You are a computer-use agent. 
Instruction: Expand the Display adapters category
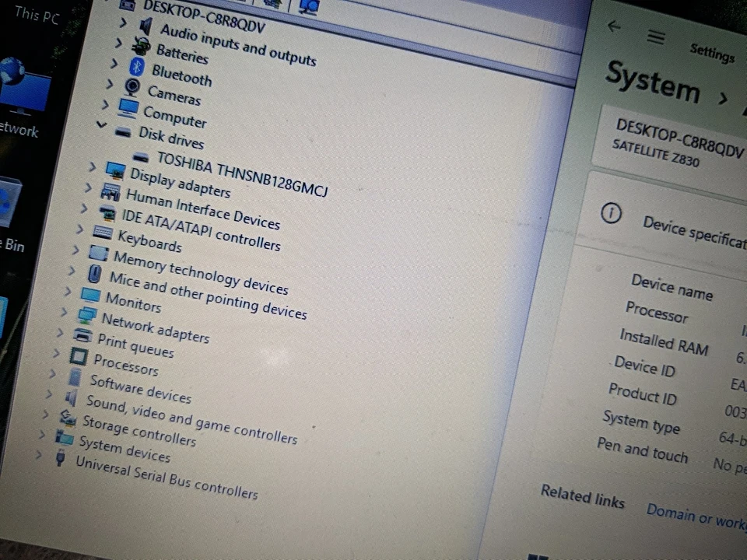click(x=92, y=166)
